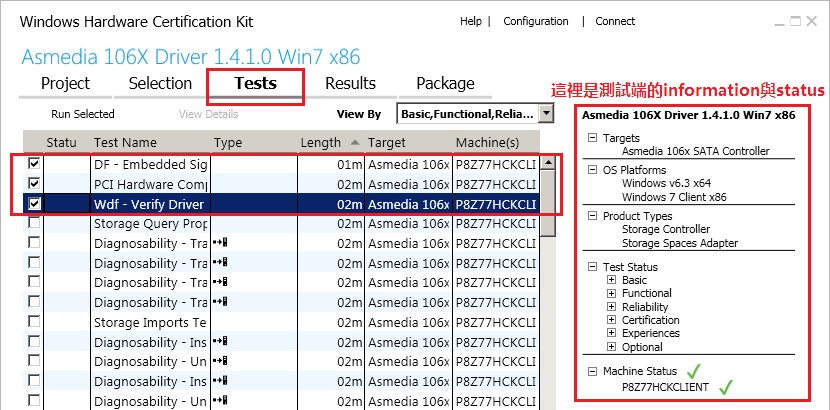Screen dimensions: 830x410
Task: Expand the Reliability test status node
Action: coord(611,307)
